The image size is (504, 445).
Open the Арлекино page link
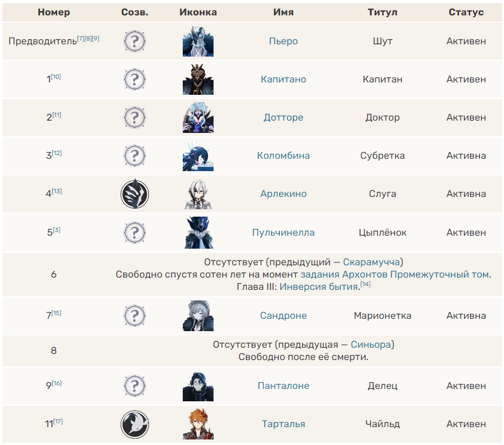(x=283, y=194)
